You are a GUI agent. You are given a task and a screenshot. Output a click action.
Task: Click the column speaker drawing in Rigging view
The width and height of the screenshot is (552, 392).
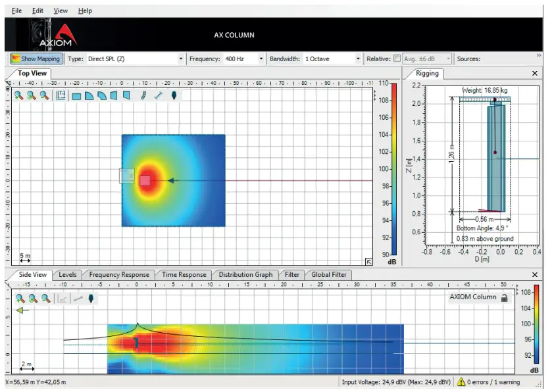coord(496,159)
